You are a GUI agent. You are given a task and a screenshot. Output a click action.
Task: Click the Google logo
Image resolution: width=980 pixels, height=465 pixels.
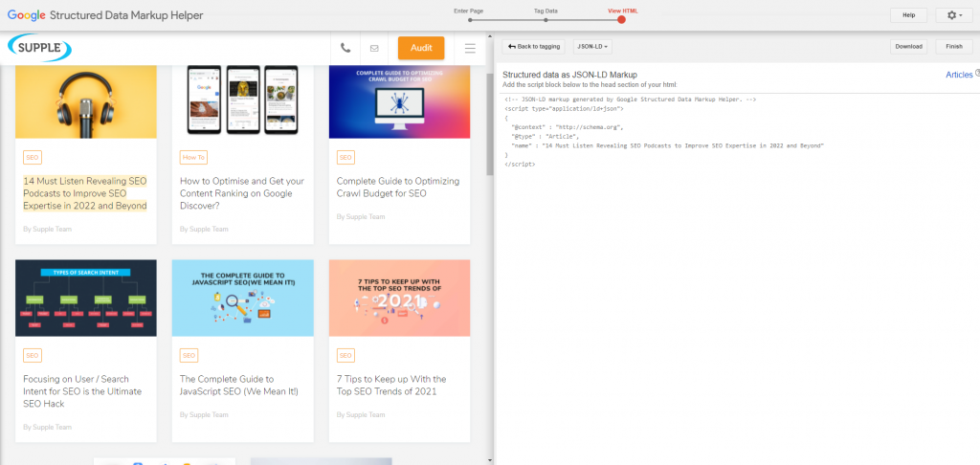tap(24, 15)
